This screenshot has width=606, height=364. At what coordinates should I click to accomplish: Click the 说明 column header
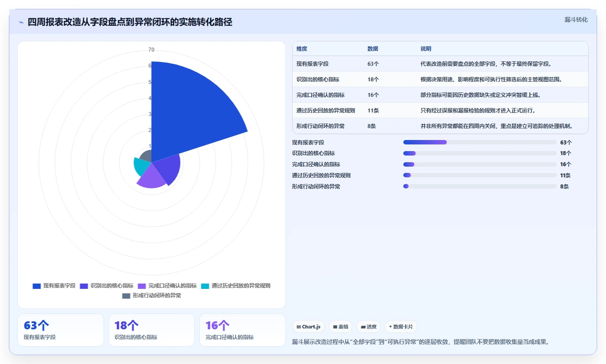[426, 49]
